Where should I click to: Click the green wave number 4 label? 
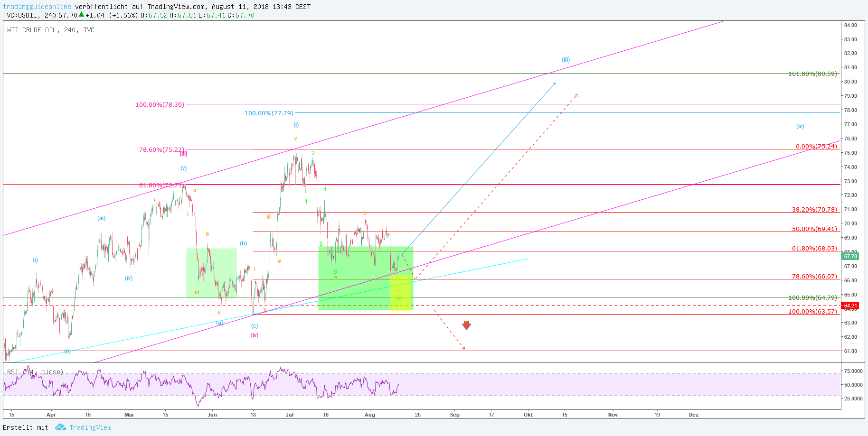click(x=325, y=189)
